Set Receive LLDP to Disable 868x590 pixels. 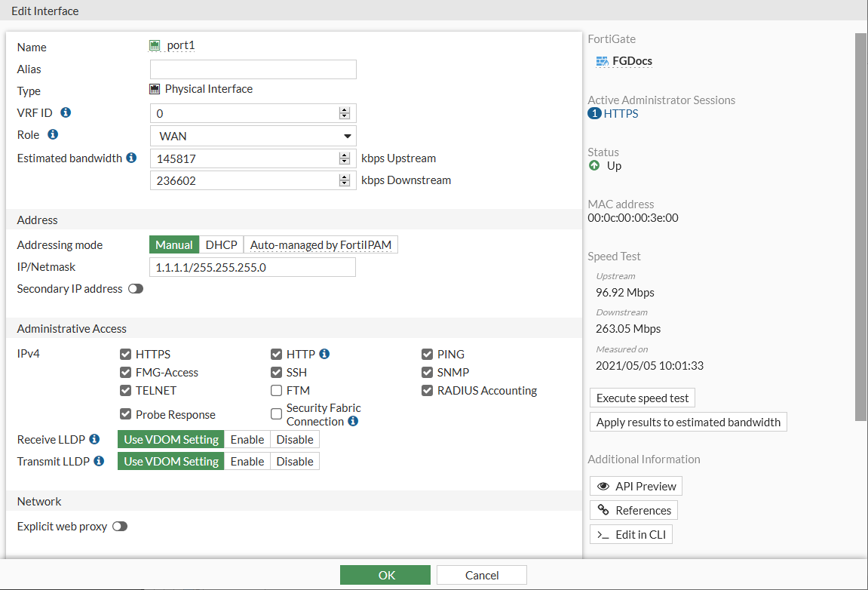point(294,438)
